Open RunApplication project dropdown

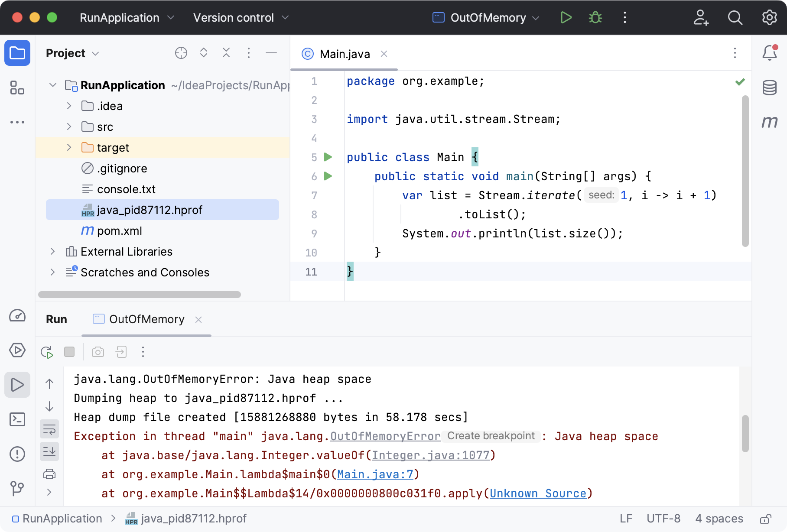pyautogui.click(x=127, y=18)
